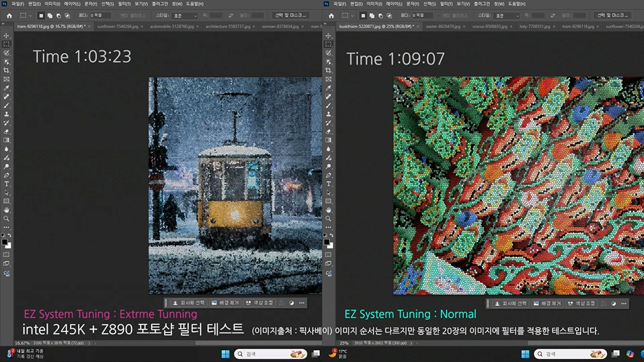Select the Gradient tool in left window
Image resolution: width=644 pixels, height=362 pixels.
[x=6, y=140]
